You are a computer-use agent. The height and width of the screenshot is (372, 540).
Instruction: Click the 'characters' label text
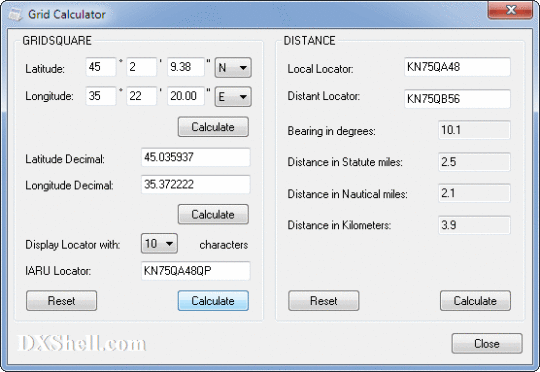(x=224, y=245)
